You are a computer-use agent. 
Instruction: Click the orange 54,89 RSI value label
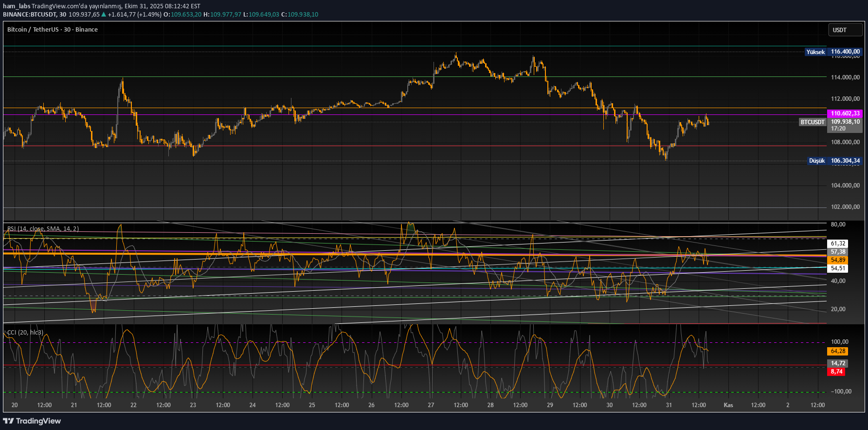[x=837, y=261]
